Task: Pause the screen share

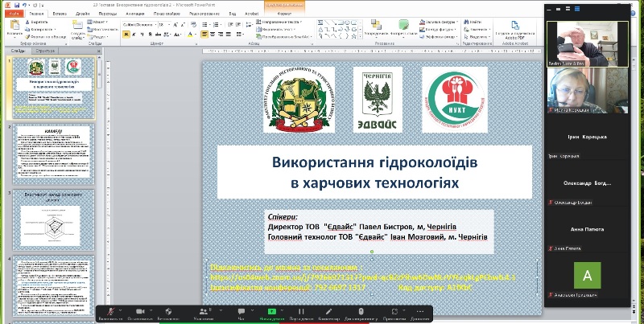Action: (301, 311)
